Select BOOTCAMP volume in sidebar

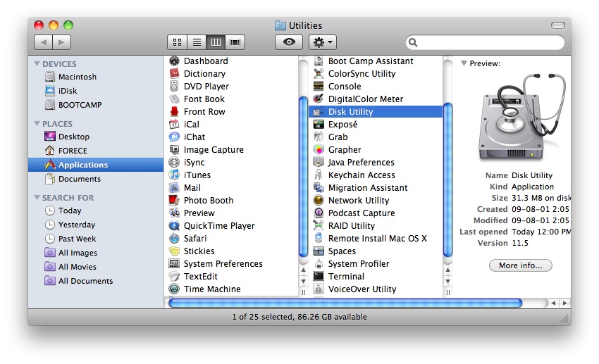click(73, 105)
